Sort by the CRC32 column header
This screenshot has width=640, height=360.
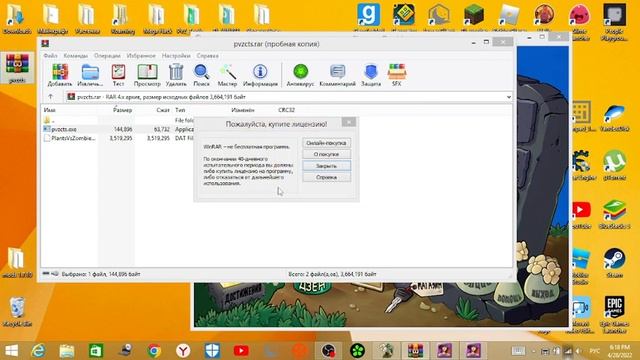(x=286, y=110)
